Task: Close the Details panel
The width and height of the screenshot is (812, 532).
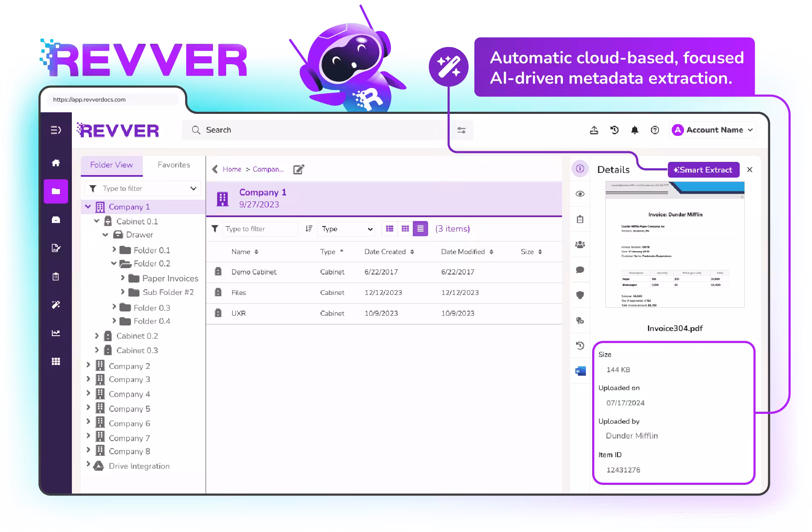Action: pyautogui.click(x=750, y=170)
